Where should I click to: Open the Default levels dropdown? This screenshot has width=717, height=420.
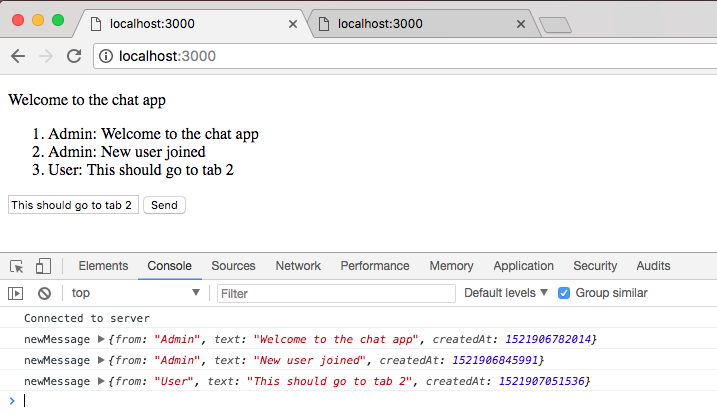tap(506, 293)
